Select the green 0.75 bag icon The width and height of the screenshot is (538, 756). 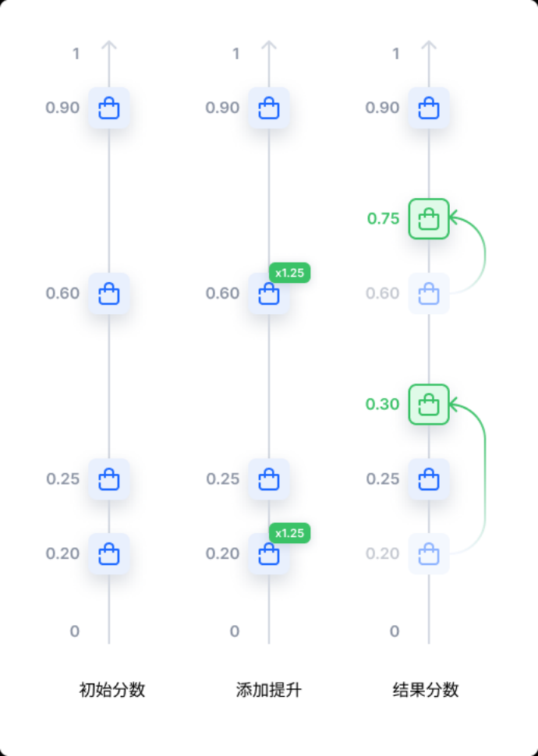pos(429,218)
